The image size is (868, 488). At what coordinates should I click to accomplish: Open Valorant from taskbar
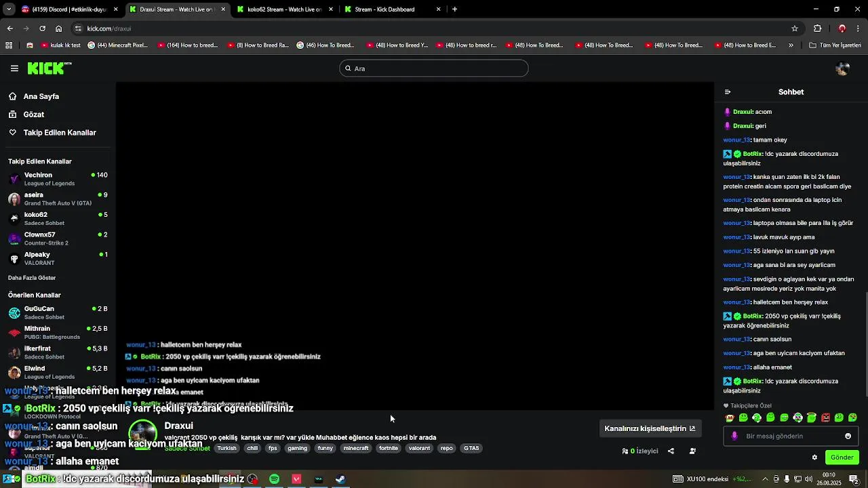pos(296,479)
